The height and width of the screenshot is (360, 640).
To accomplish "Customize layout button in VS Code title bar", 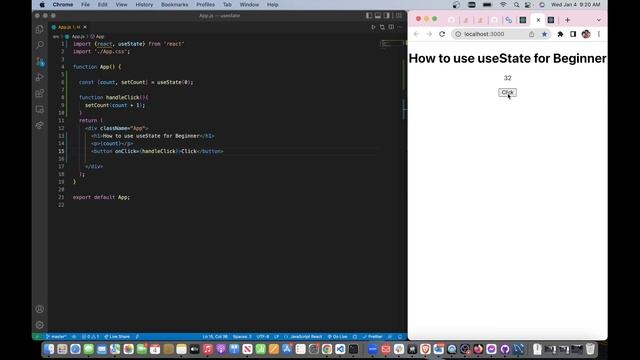I will pyautogui.click(x=399, y=16).
